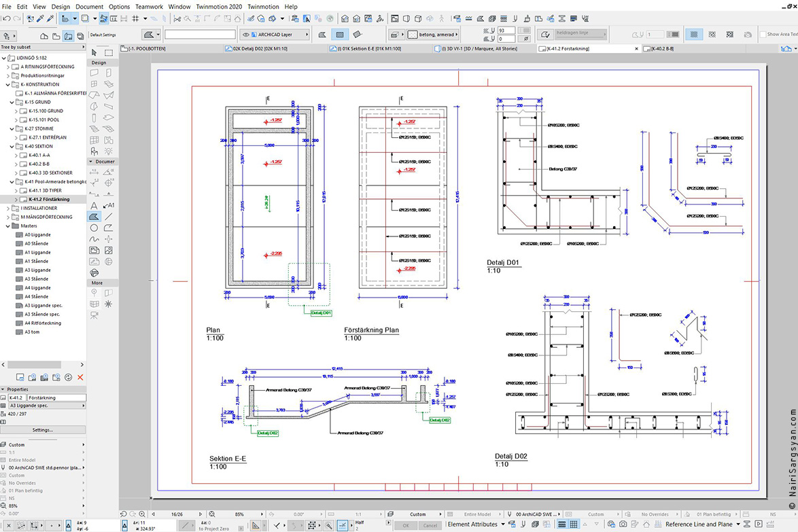Select the Arrow selection tool

point(94,52)
